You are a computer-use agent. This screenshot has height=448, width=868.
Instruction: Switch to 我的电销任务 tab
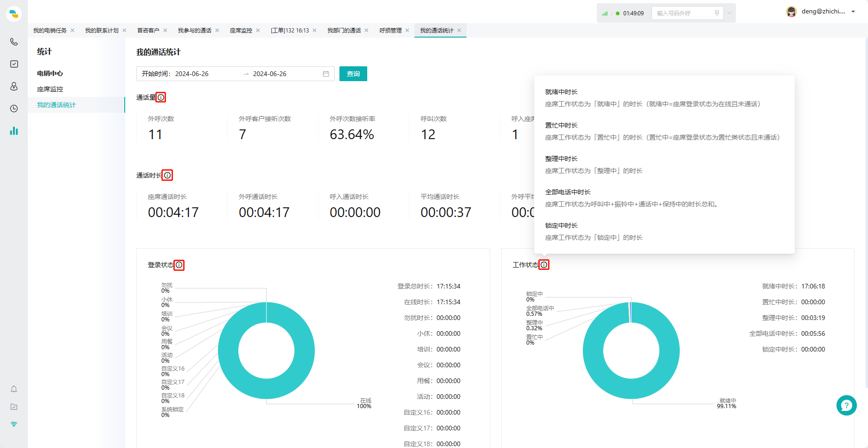tap(50, 30)
